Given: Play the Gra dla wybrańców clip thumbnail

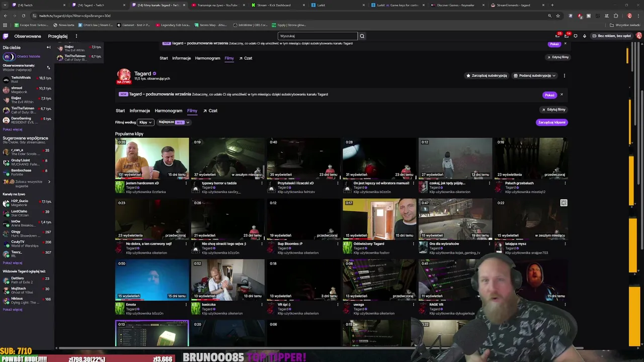Looking at the screenshot, I should tap(455, 219).
